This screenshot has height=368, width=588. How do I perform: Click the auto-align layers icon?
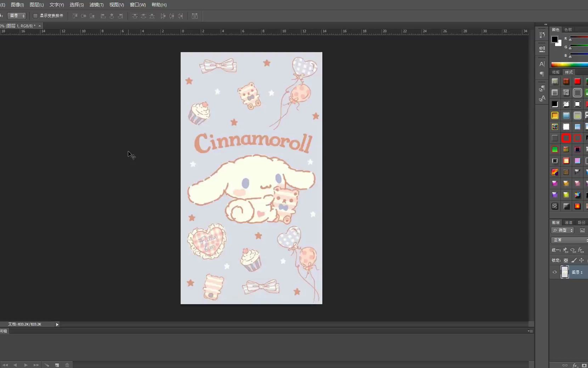[194, 16]
